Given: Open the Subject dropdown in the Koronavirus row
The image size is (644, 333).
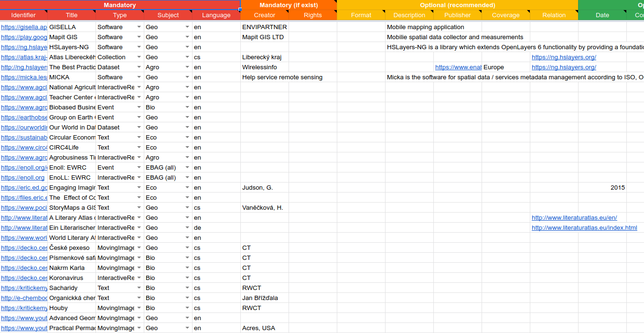Looking at the screenshot, I should point(187,278).
